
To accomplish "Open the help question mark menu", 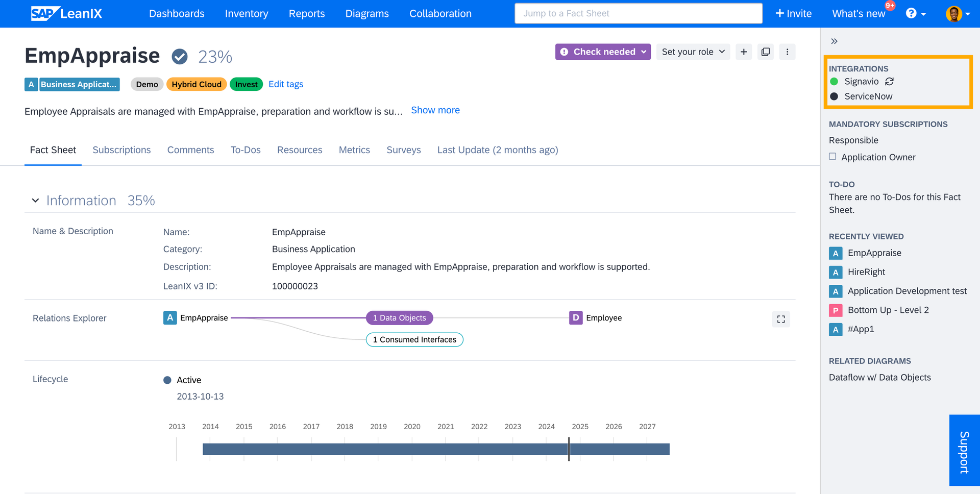I will [916, 14].
